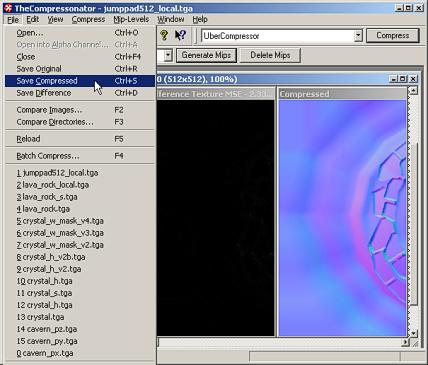The height and width of the screenshot is (365, 428).
Task: Open recent file lava_rock_local.tga
Action: tap(80, 185)
